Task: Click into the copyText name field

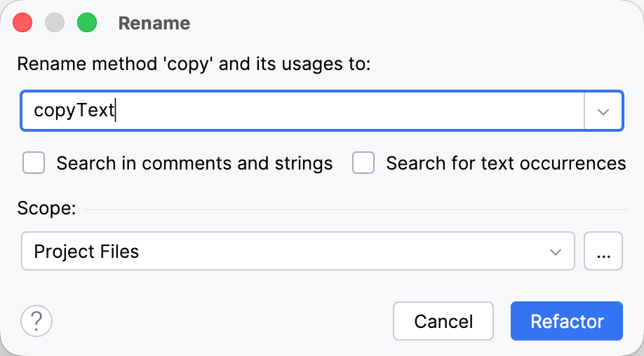Action: [x=302, y=111]
